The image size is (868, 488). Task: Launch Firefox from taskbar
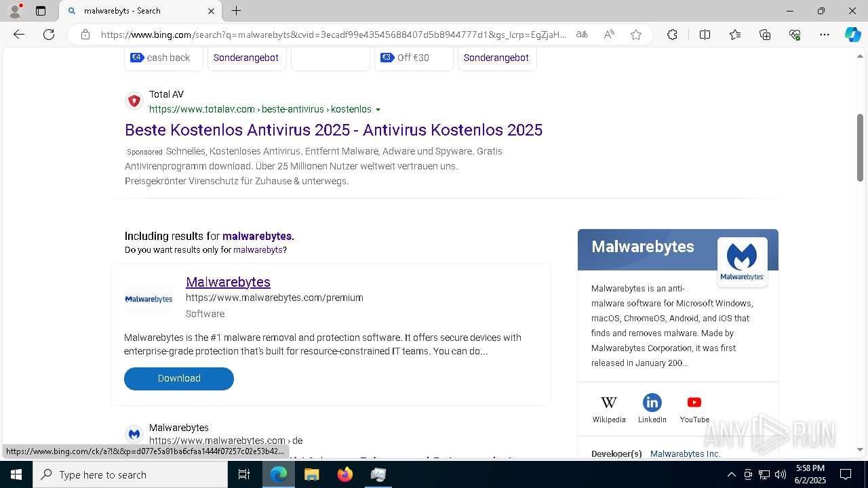(345, 474)
